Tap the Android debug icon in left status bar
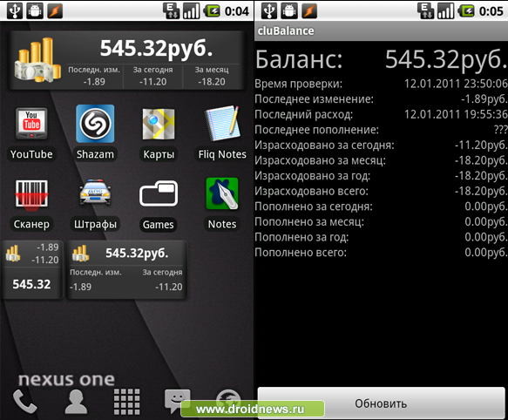 coord(35,11)
